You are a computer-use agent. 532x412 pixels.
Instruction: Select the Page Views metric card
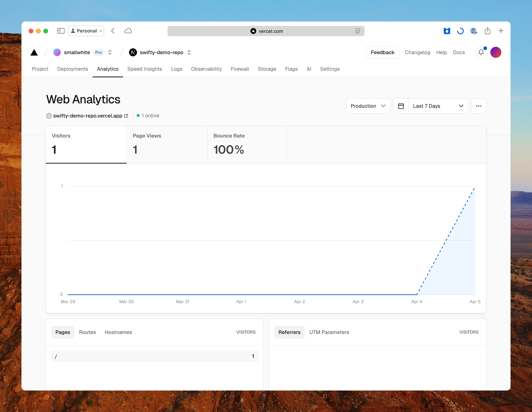tap(167, 145)
